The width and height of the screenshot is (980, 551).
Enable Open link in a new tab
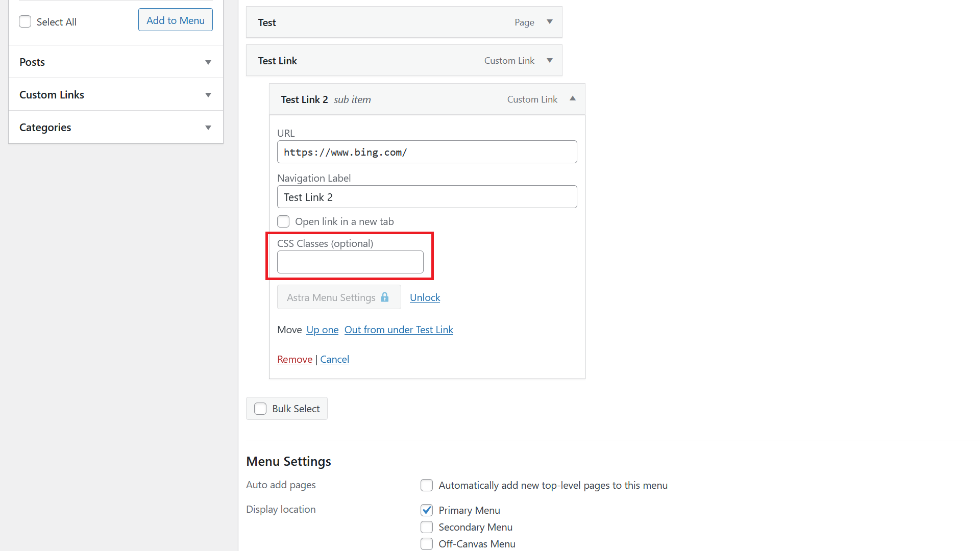tap(283, 221)
